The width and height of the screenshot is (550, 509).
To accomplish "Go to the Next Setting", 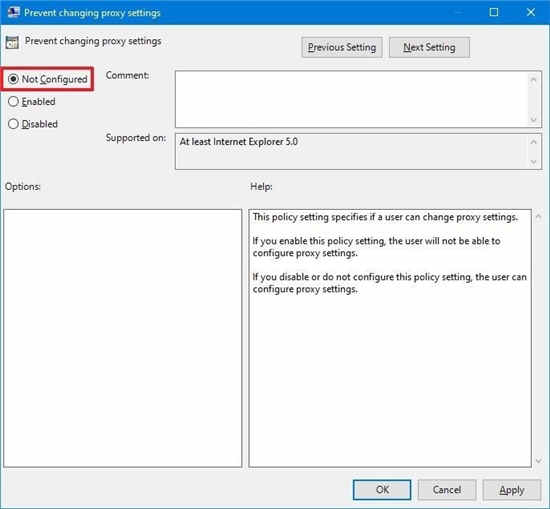I will click(x=429, y=47).
